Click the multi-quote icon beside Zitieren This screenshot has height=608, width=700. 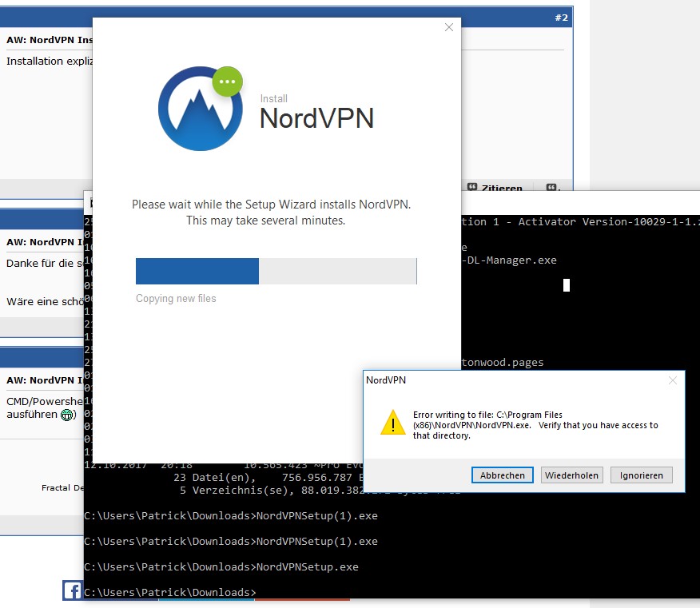pyautogui.click(x=553, y=188)
